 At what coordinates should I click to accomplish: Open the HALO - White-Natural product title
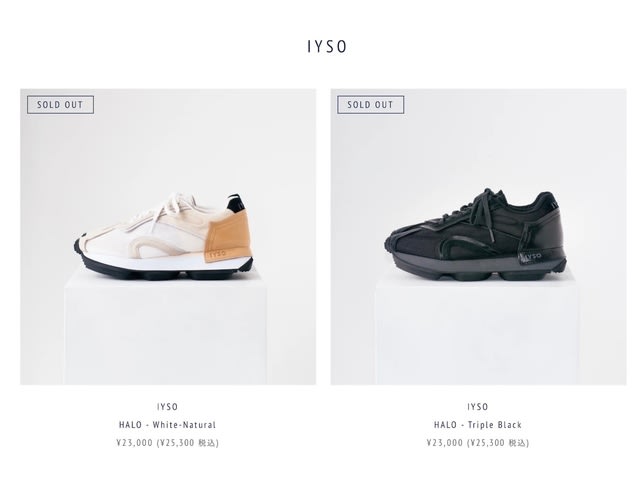(167, 425)
